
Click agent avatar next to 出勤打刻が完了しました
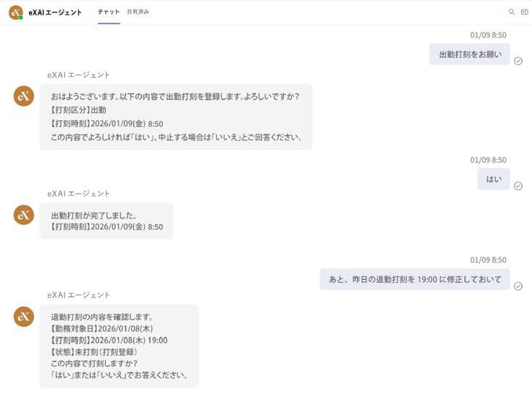click(x=24, y=215)
